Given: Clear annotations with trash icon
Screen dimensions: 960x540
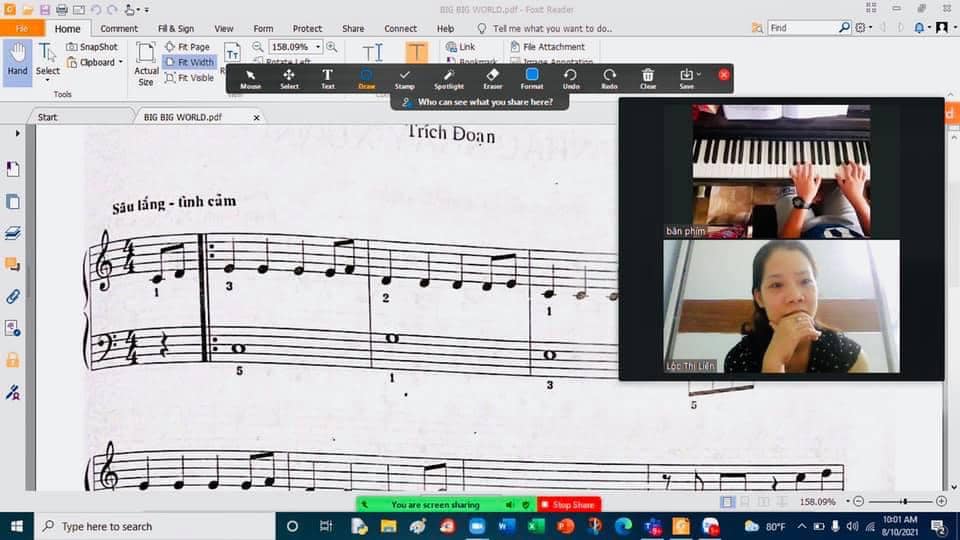Looking at the screenshot, I should [x=648, y=79].
